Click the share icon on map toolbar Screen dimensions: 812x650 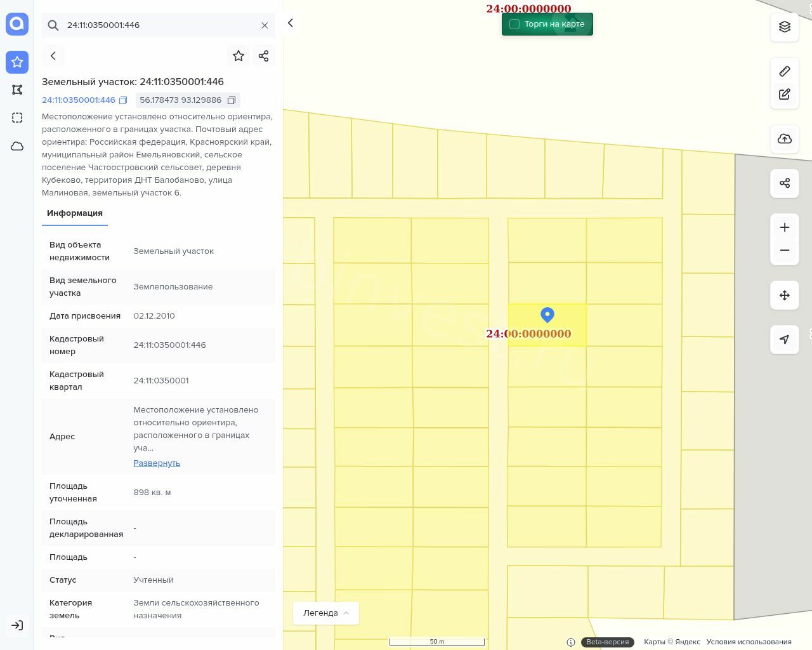tap(785, 183)
